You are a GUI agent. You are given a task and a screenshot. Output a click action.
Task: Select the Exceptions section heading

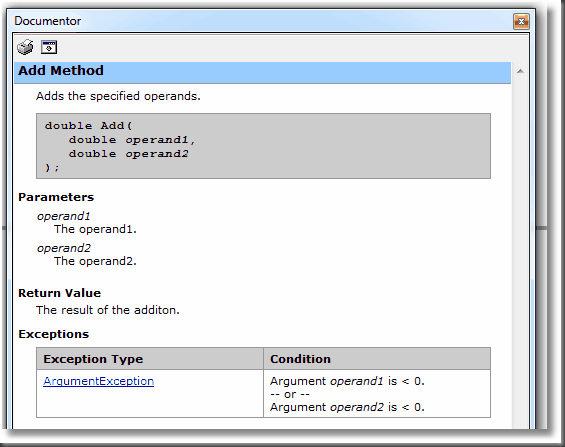tap(53, 334)
